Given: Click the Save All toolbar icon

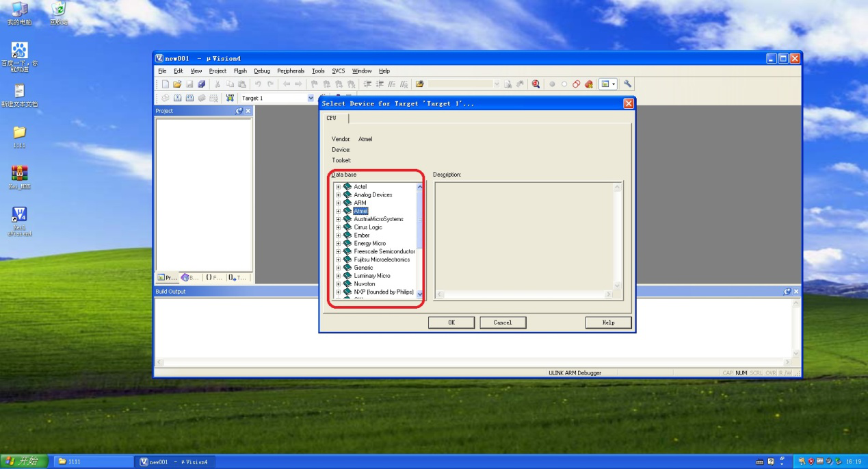Looking at the screenshot, I should point(202,84).
